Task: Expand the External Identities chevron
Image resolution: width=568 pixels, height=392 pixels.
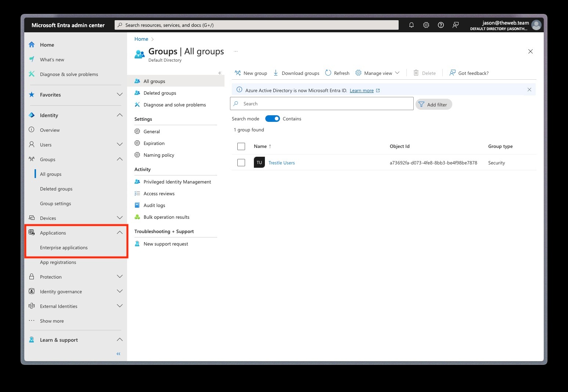Action: 120,306
